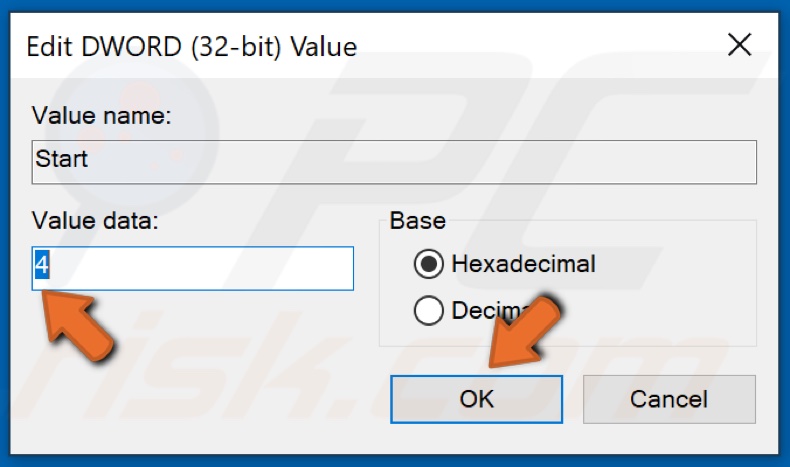790x467 pixels.
Task: Select the Decimal radio button
Action: point(428,310)
